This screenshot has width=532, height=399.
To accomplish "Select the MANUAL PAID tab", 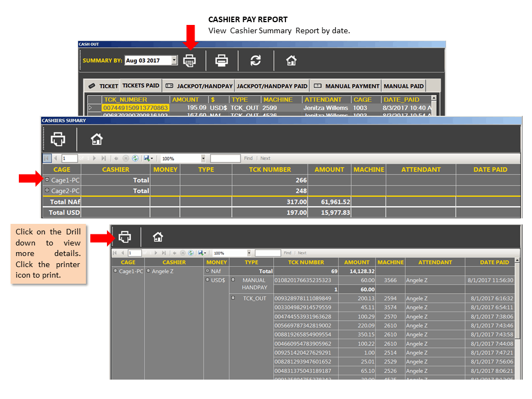I will pyautogui.click(x=403, y=86).
